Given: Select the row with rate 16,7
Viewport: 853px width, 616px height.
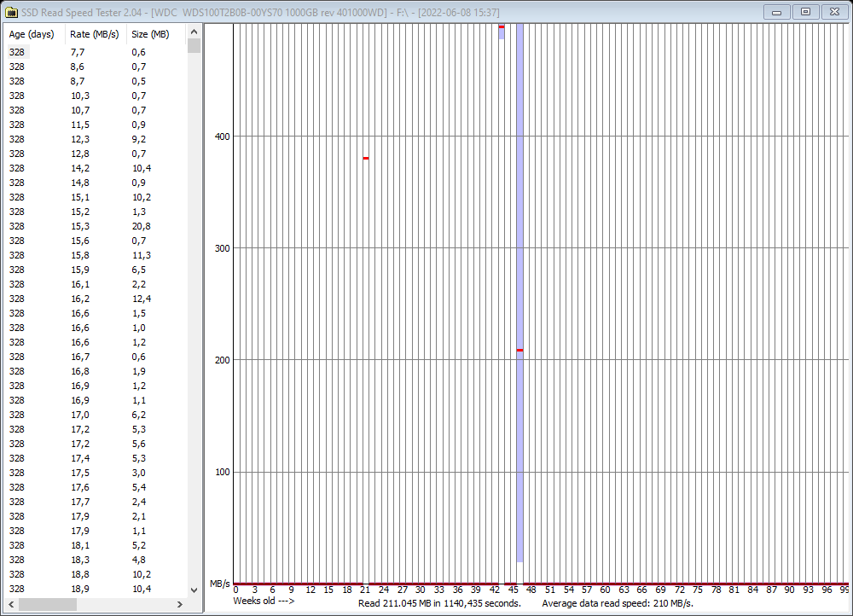Looking at the screenshot, I should [x=96, y=357].
